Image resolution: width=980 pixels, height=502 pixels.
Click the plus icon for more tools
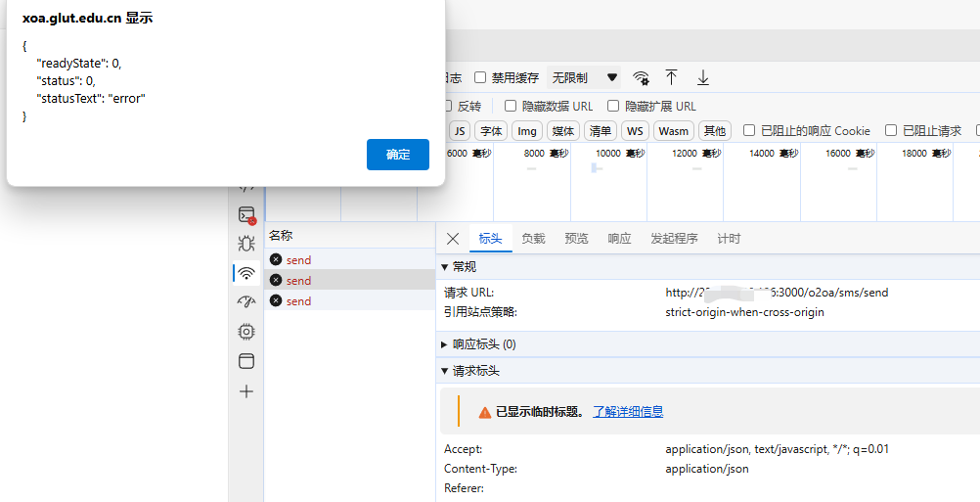click(246, 391)
